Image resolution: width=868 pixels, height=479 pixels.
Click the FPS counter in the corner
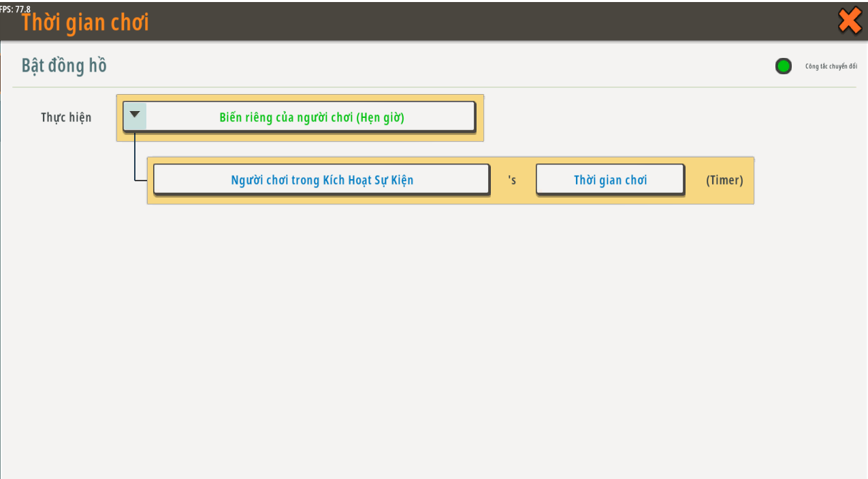(15, 9)
